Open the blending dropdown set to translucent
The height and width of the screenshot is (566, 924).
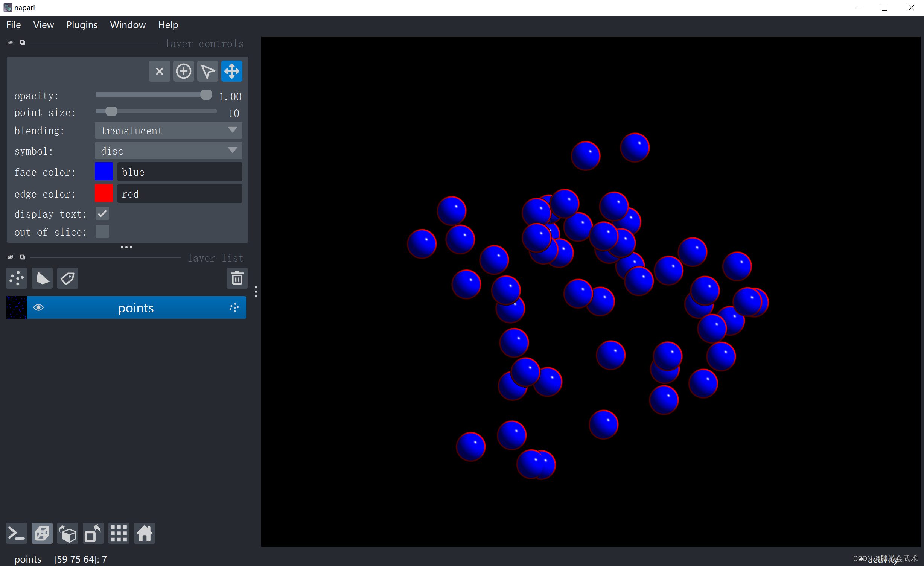point(168,131)
